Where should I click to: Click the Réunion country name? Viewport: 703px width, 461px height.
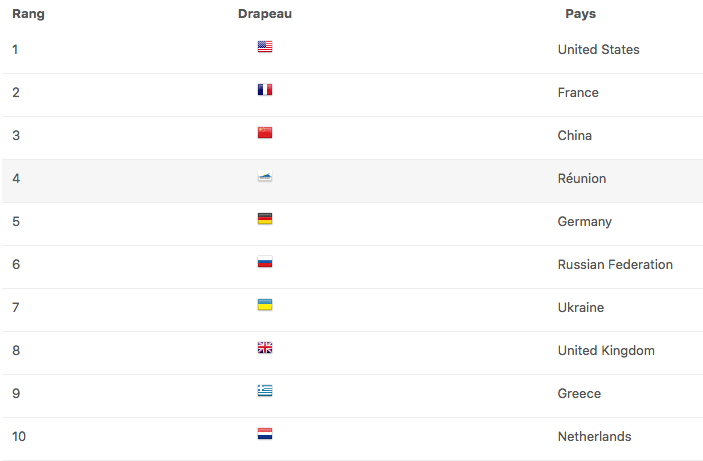pos(581,178)
